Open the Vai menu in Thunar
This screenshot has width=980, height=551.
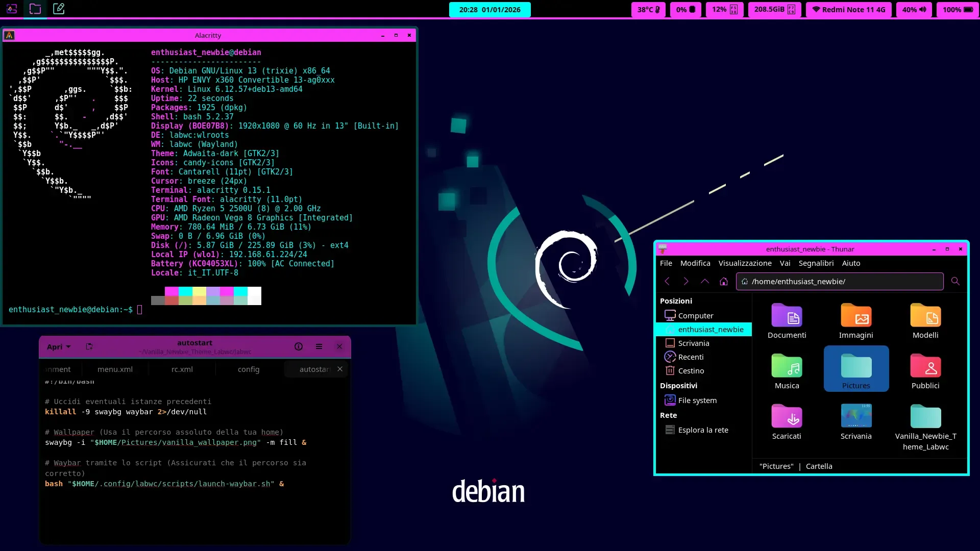click(785, 263)
